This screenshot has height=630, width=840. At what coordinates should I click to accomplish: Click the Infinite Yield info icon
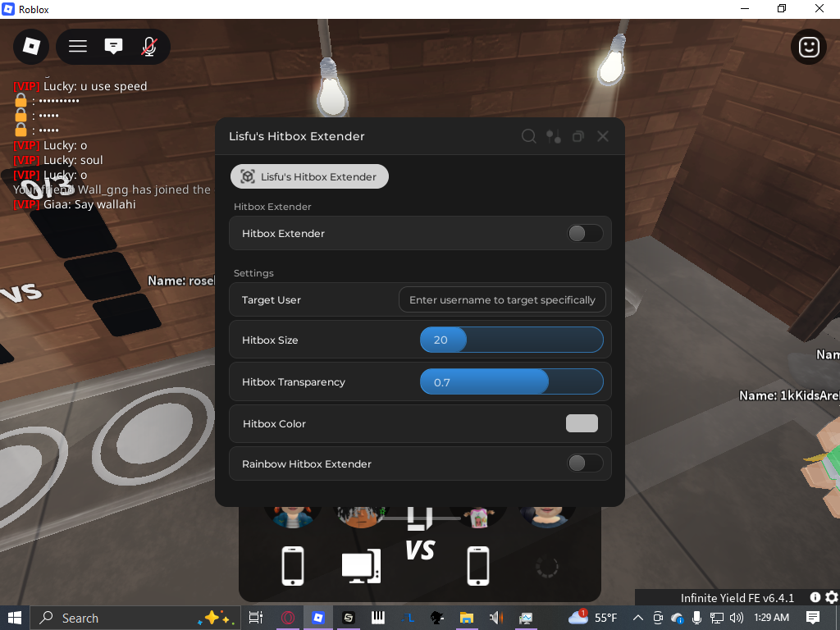(815, 597)
